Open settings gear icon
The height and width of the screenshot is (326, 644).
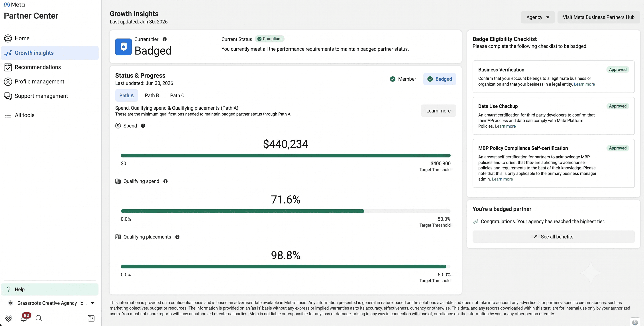click(8, 318)
